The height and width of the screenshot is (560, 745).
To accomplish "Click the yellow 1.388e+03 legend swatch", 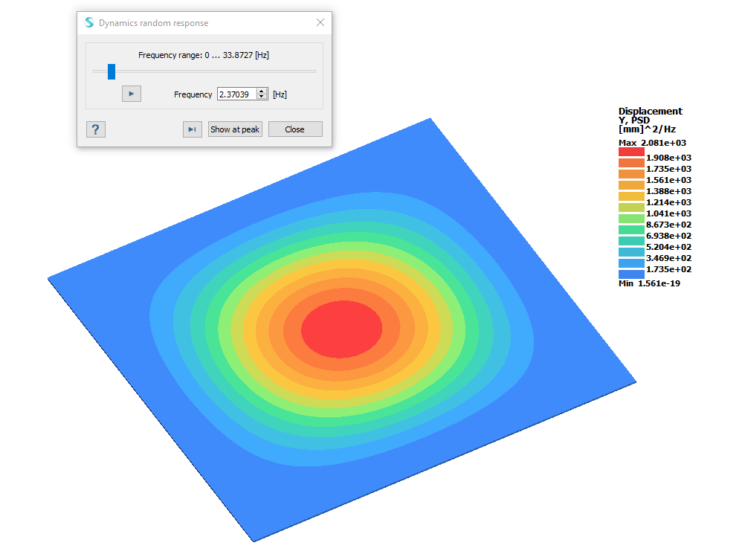I will click(x=631, y=196).
